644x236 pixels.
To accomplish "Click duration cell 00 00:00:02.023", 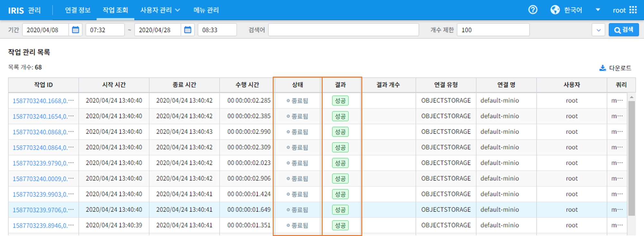I will coord(249,163).
